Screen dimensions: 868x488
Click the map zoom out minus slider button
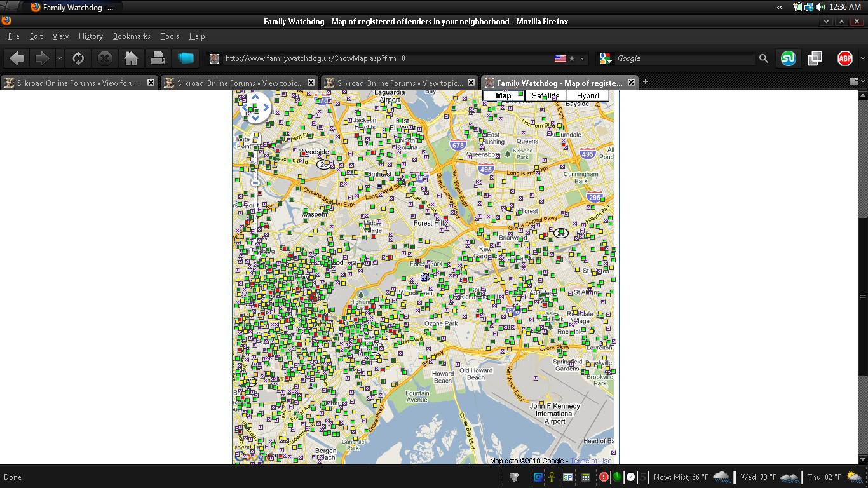pos(255,183)
